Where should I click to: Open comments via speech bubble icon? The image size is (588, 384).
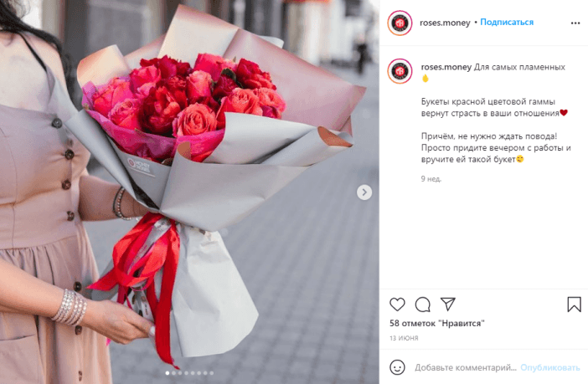423,305
